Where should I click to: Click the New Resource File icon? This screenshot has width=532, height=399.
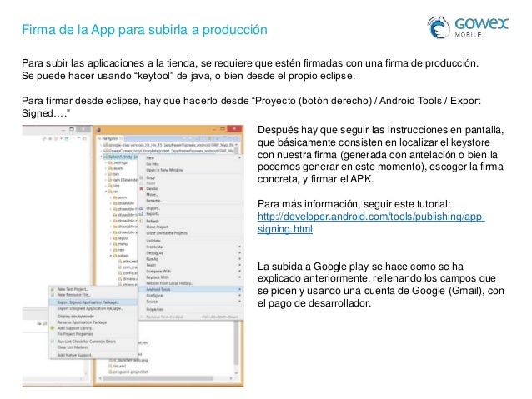(x=53, y=295)
